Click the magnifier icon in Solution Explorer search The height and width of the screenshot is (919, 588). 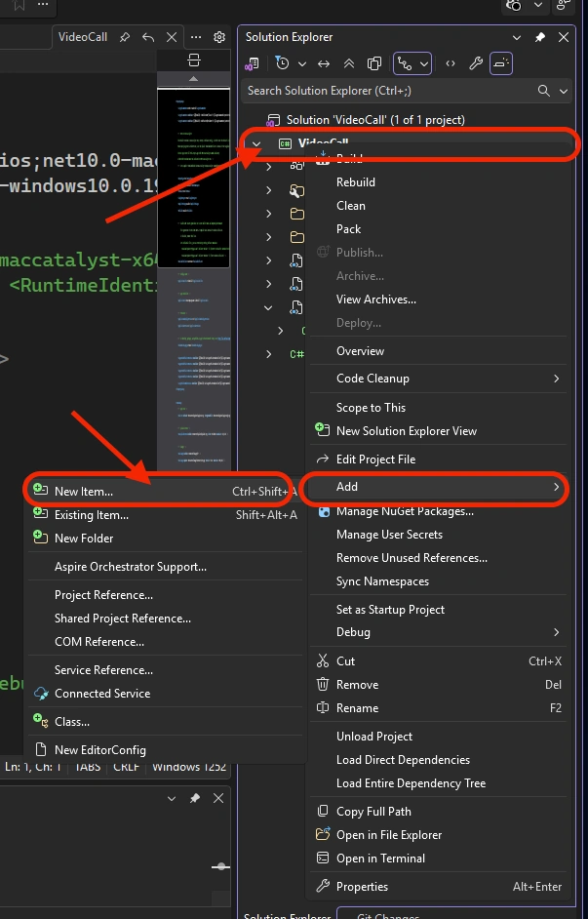[543, 91]
